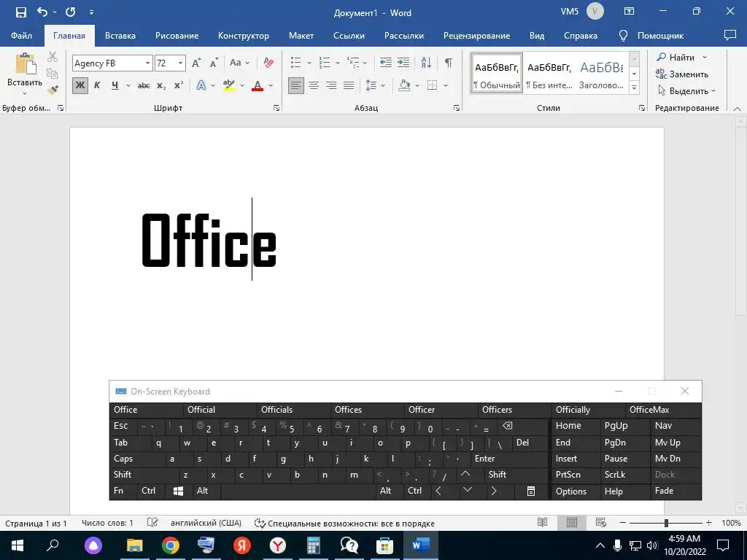Open the Aa change case dropdown

(x=239, y=63)
